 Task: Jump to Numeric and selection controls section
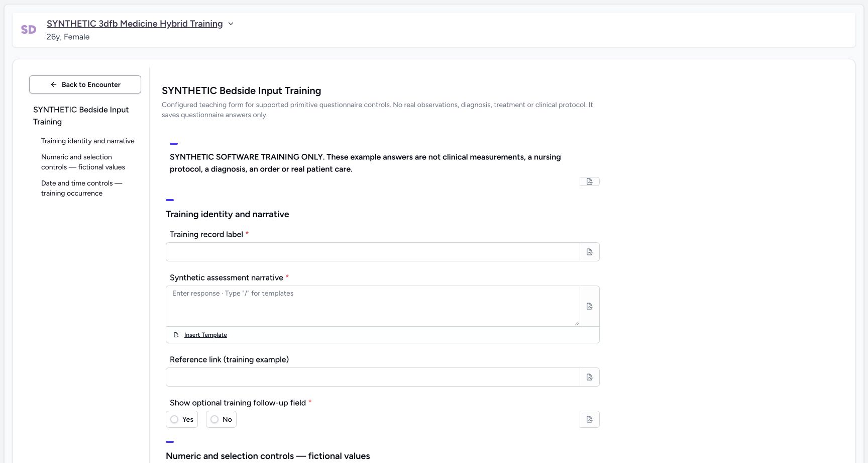83,162
